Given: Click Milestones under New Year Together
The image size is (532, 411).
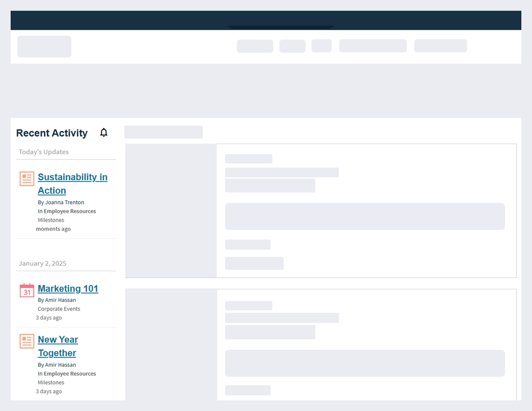Looking at the screenshot, I should click(x=51, y=382).
